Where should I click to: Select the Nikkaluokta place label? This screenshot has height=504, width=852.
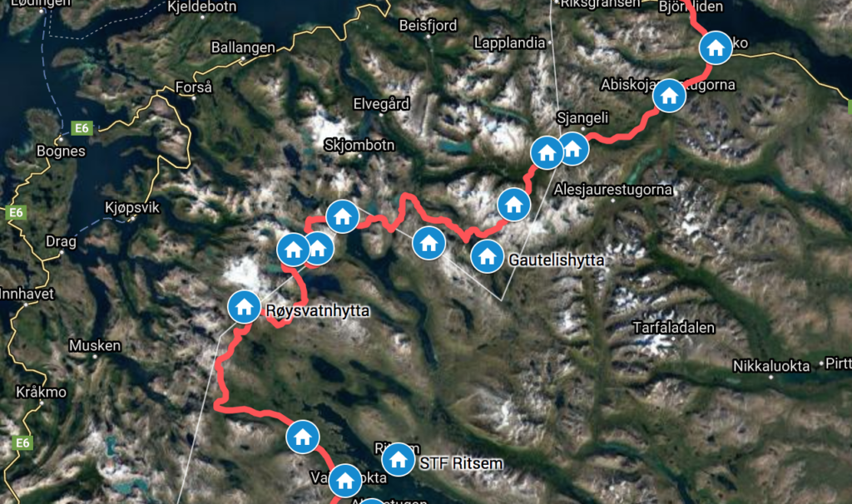point(771,366)
